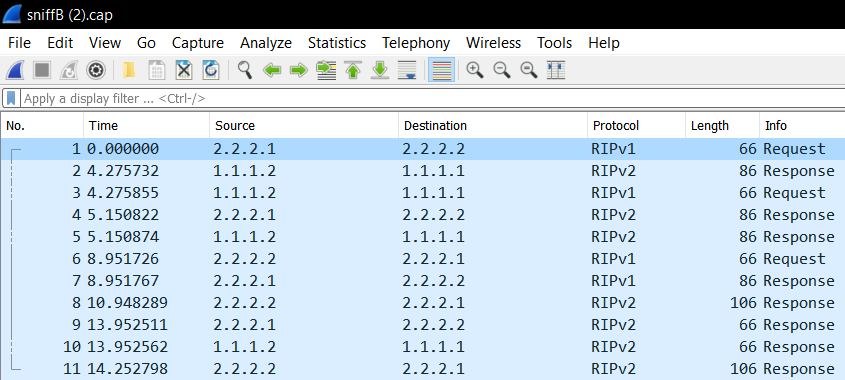This screenshot has width=845, height=380.
Task: Sort by the Source column header
Action: [x=304, y=126]
